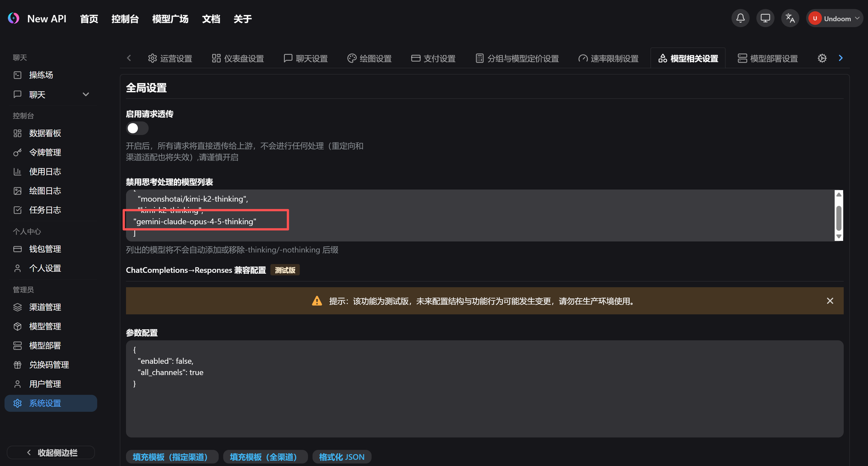Open 令牌管理 in the sidebar
This screenshot has width=868, height=466.
click(x=45, y=152)
